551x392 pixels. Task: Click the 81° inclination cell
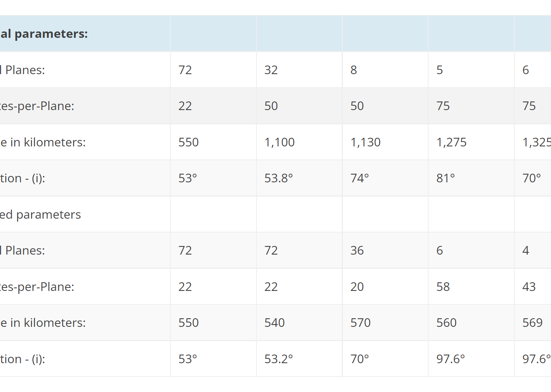tap(471, 178)
